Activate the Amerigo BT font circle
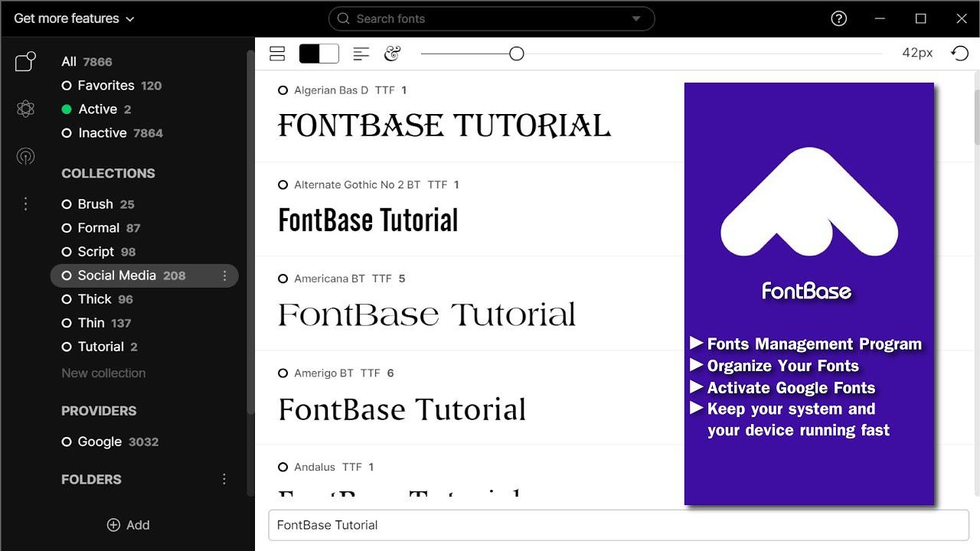 pyautogui.click(x=283, y=373)
